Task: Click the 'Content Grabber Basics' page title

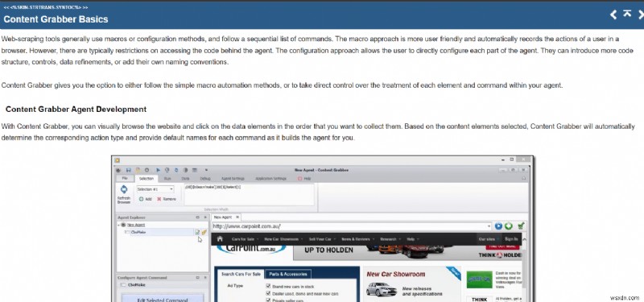Action: point(56,19)
